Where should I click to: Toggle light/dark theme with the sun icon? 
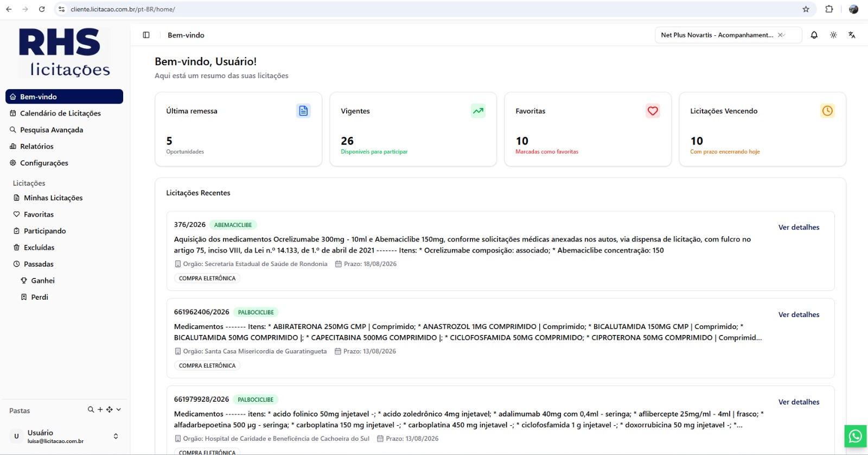[833, 35]
